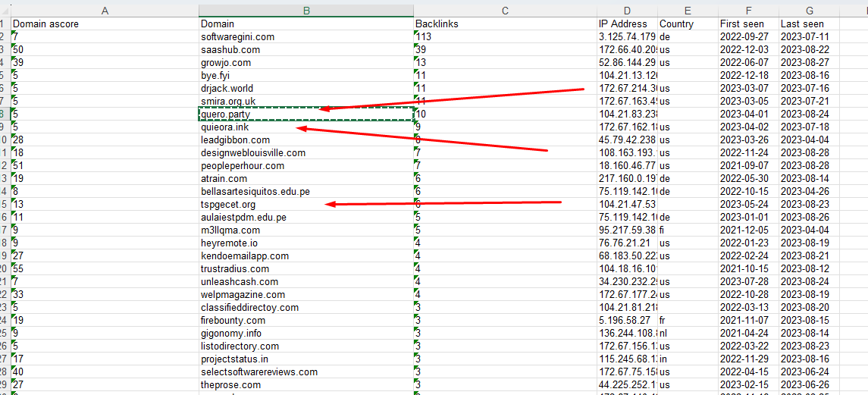Image resolution: width=868 pixels, height=395 pixels.
Task: Click ascore 51 in peopleperhour.com row
Action: pyautogui.click(x=105, y=165)
